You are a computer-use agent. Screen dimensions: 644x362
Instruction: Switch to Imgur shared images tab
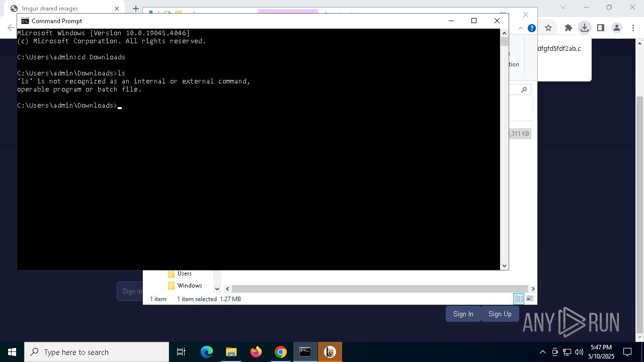(65, 9)
